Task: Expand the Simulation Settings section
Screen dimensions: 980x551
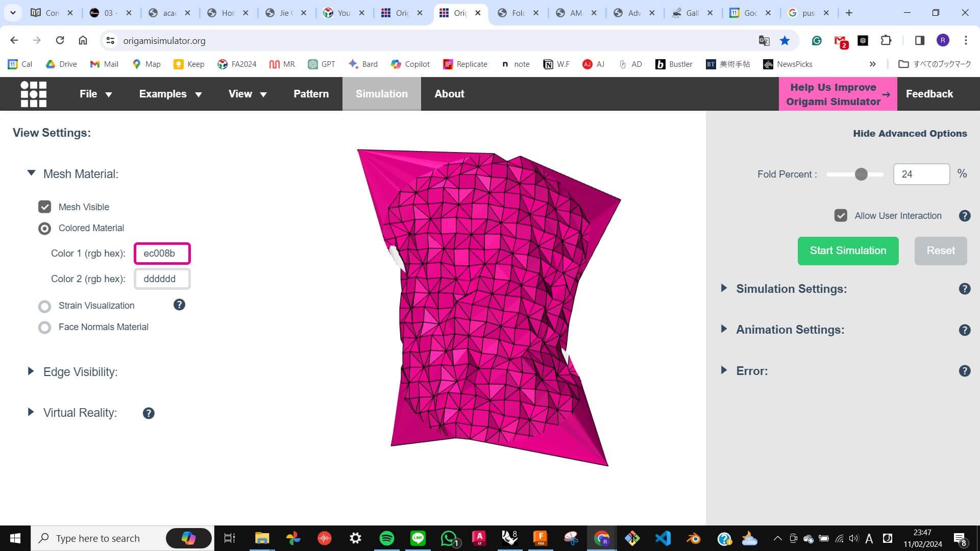Action: [x=723, y=288]
